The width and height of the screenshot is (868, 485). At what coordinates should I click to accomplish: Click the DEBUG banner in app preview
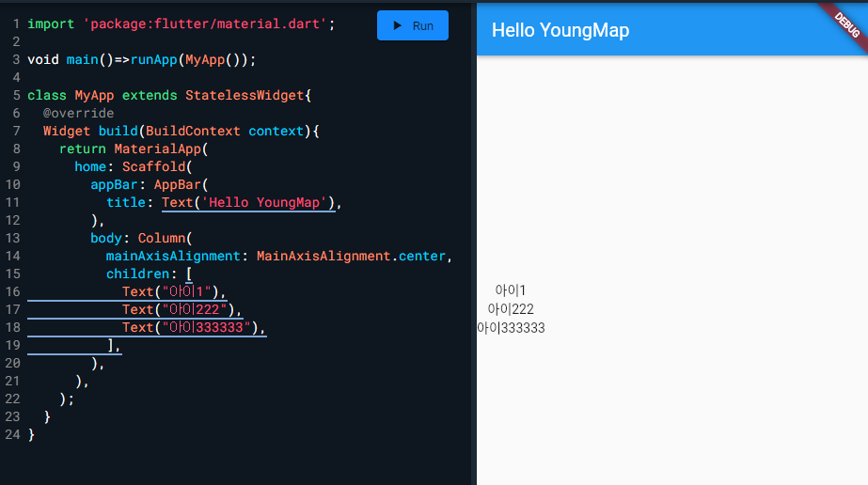coord(845,24)
